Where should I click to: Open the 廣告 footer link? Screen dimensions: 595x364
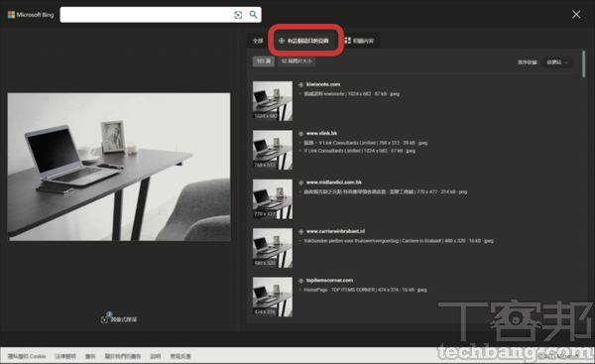(90, 356)
